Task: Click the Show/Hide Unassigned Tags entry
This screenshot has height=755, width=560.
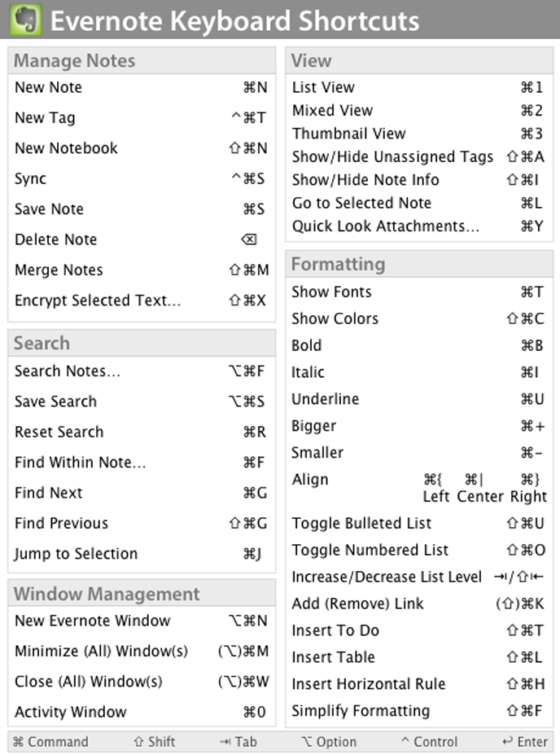Action: [392, 156]
